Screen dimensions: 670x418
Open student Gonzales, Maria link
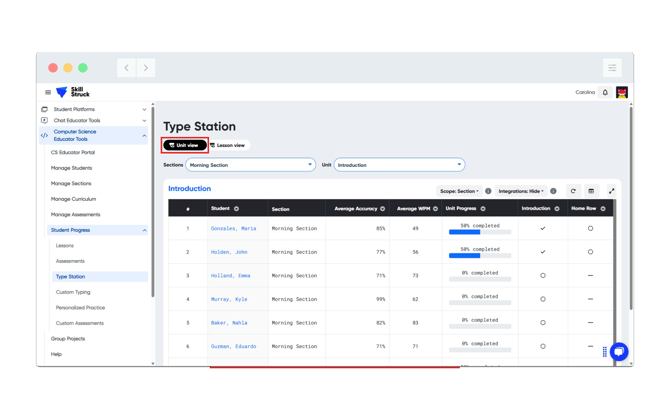(x=233, y=229)
